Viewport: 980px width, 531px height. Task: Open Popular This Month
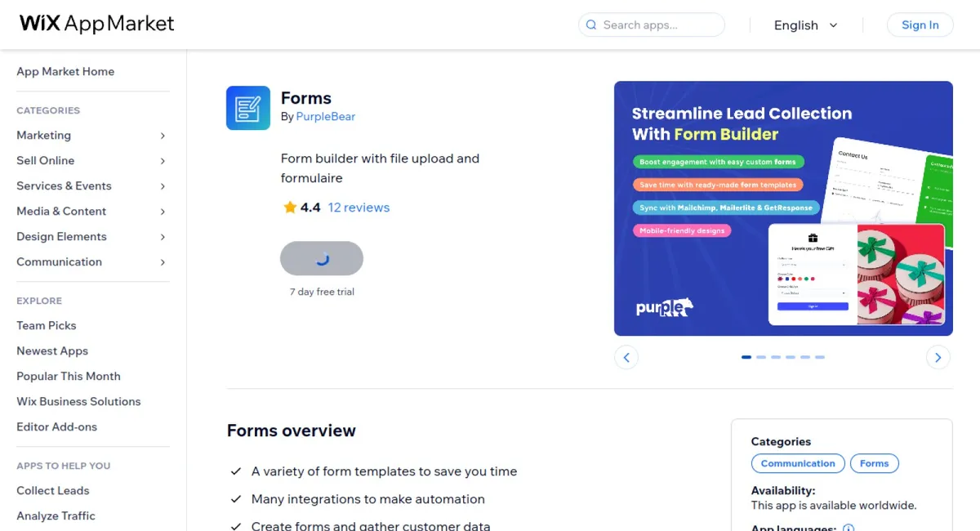click(69, 377)
